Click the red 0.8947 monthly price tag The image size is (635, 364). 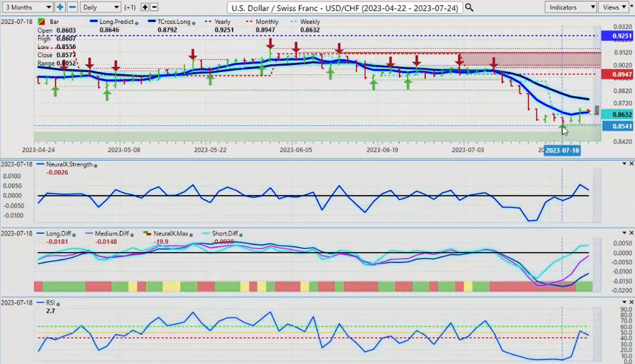click(x=617, y=74)
